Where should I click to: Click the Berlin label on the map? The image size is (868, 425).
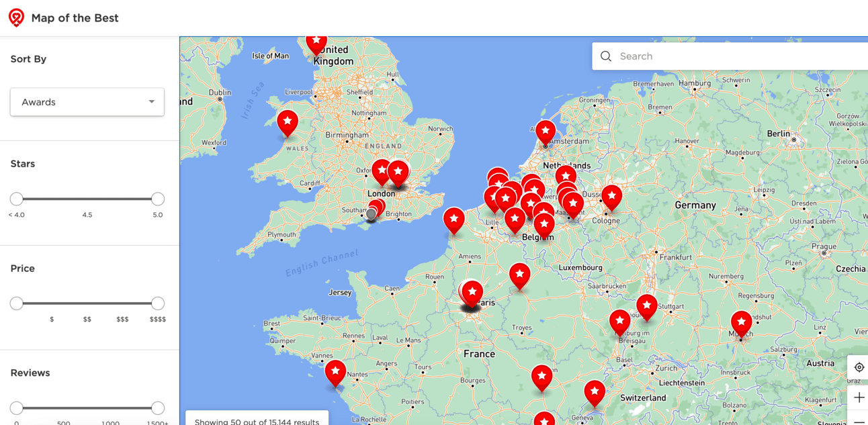(x=779, y=134)
